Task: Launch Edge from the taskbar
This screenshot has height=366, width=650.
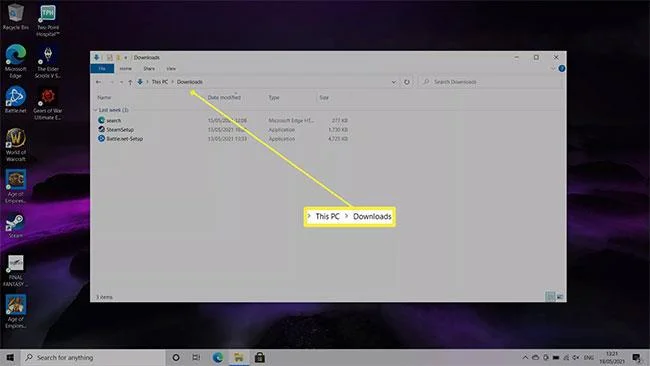Action: click(218, 357)
